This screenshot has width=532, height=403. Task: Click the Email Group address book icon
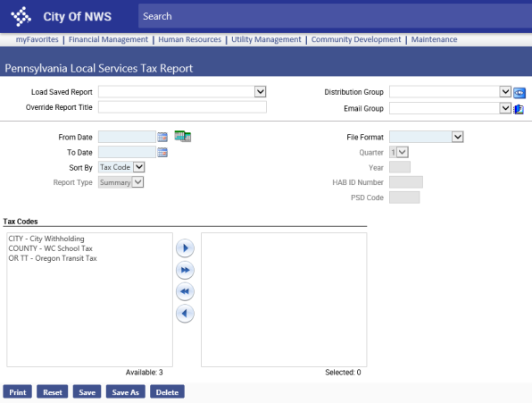519,109
